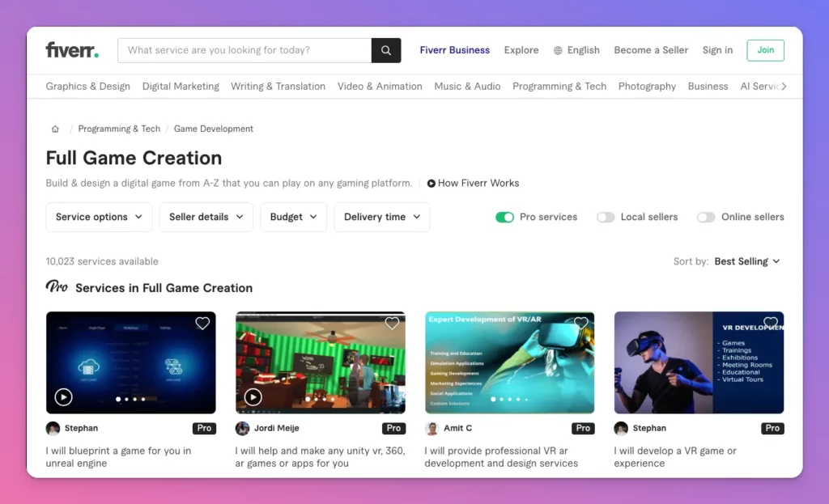The height and width of the screenshot is (504, 829).
Task: Focus the service search input field
Action: pos(244,50)
